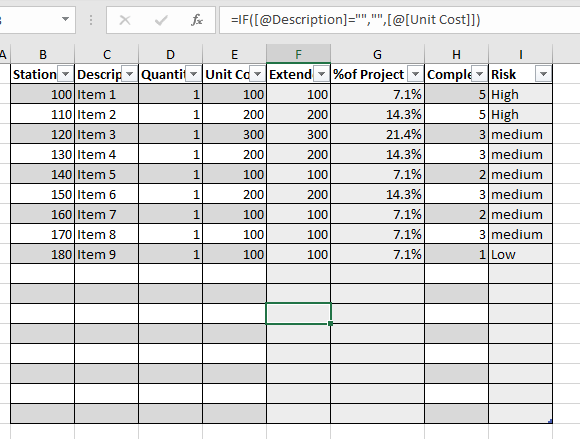Viewport: 580px width, 439px height.
Task: Open the Station column filter dropdown
Action: click(65, 74)
